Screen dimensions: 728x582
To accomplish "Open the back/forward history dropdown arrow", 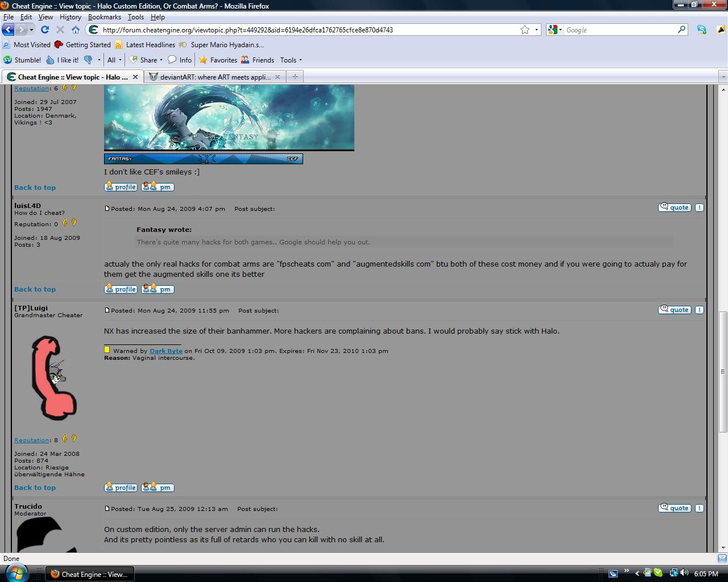I will [x=32, y=30].
